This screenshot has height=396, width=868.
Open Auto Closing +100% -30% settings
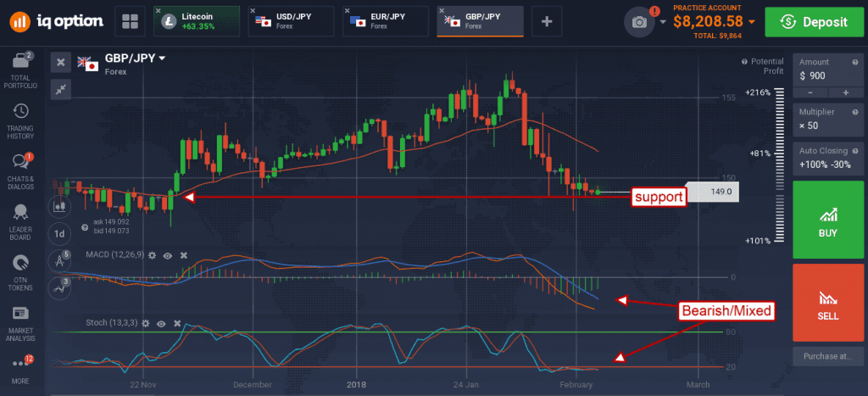828,158
